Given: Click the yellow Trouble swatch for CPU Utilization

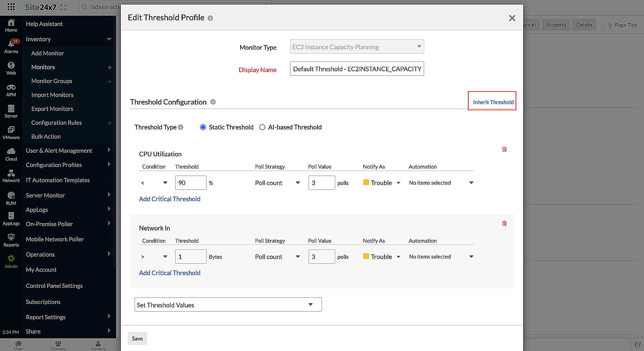Looking at the screenshot, I should pyautogui.click(x=366, y=182).
